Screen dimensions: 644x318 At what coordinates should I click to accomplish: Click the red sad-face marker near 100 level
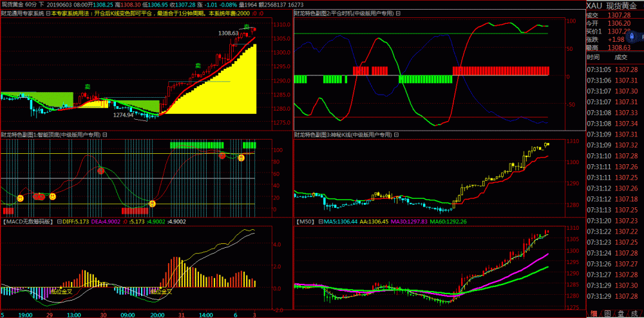222,155
